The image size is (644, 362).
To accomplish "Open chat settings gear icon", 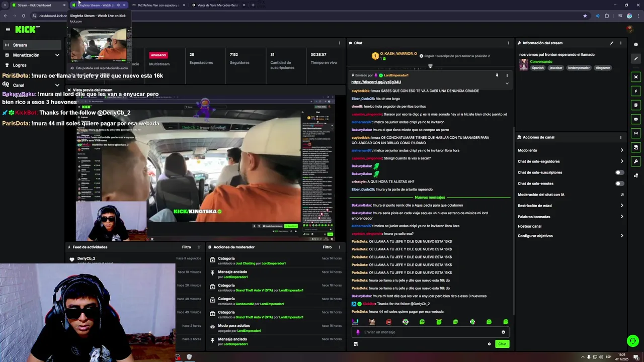I will (489, 344).
